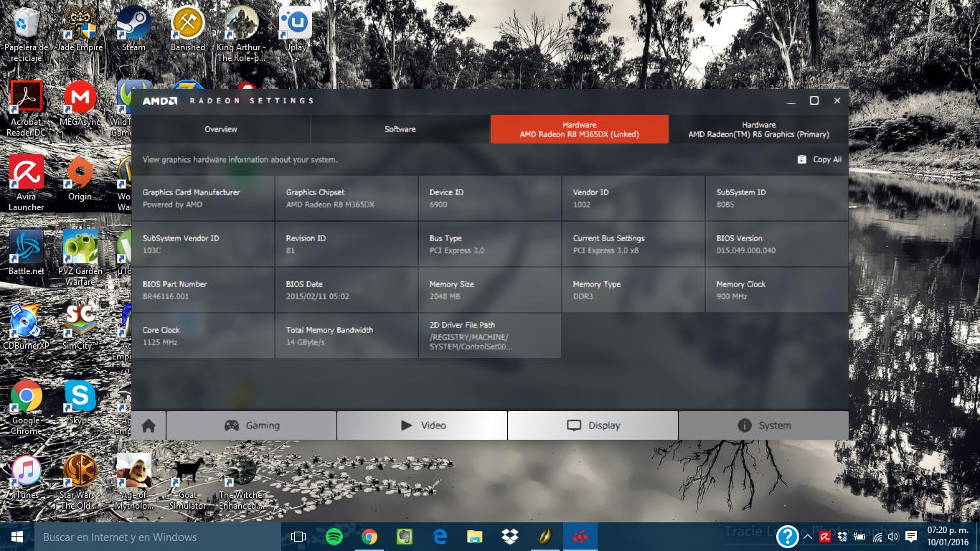Image resolution: width=980 pixels, height=551 pixels.
Task: Click the Memory Type DDR3 tile
Action: coord(633,290)
